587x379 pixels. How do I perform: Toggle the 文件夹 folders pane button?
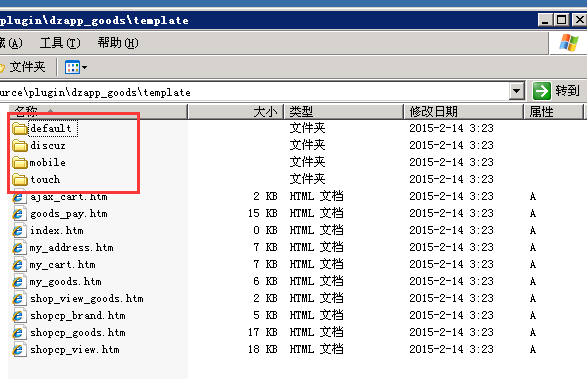23,67
